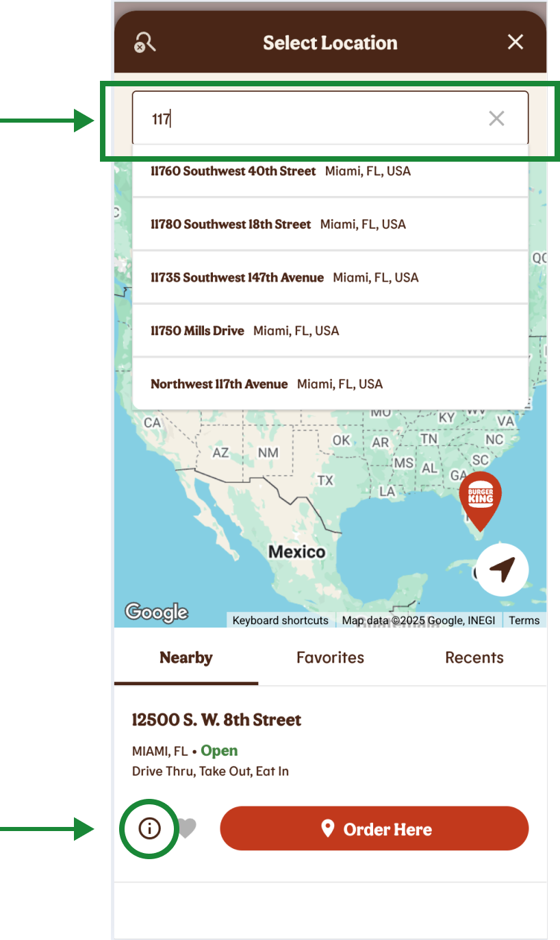Viewport: 560px width, 940px height.
Task: Open the Google logo link on map
Action: pos(156,612)
